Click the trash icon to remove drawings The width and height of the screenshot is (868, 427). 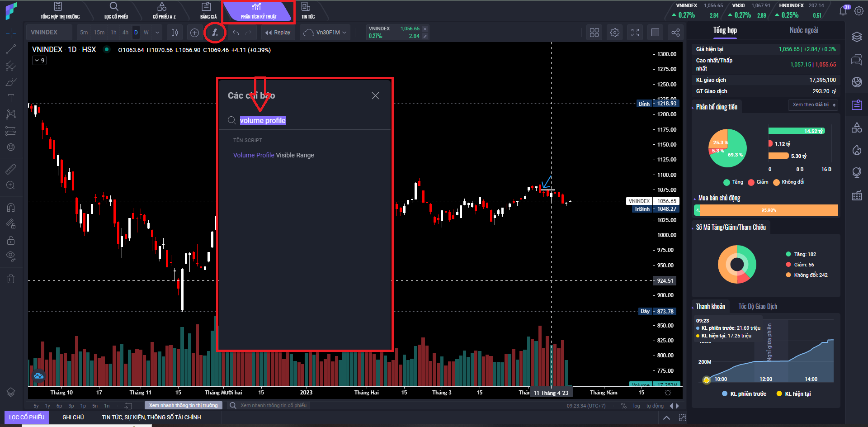point(11,279)
